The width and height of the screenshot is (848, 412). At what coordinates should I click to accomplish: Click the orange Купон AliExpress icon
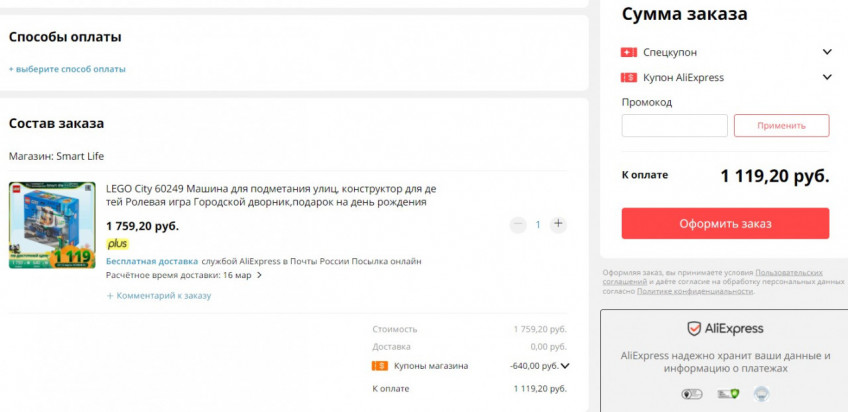click(629, 77)
